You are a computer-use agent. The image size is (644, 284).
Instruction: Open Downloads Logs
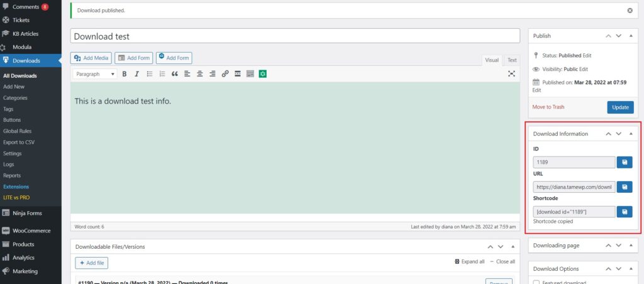(x=9, y=165)
